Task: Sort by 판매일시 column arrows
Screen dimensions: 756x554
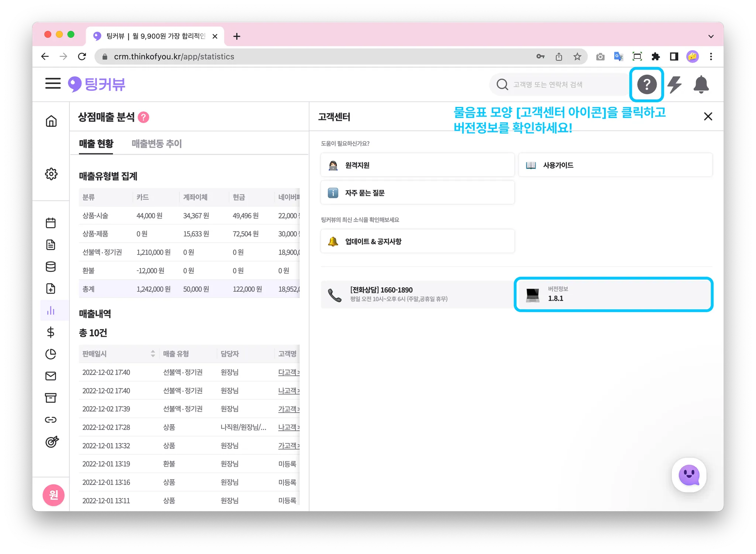Action: [153, 354]
